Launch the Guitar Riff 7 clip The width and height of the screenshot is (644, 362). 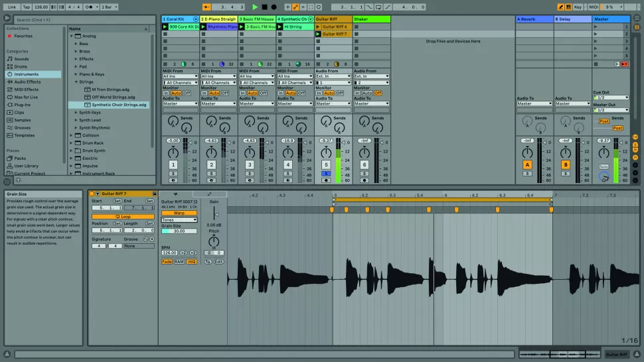pyautogui.click(x=319, y=34)
